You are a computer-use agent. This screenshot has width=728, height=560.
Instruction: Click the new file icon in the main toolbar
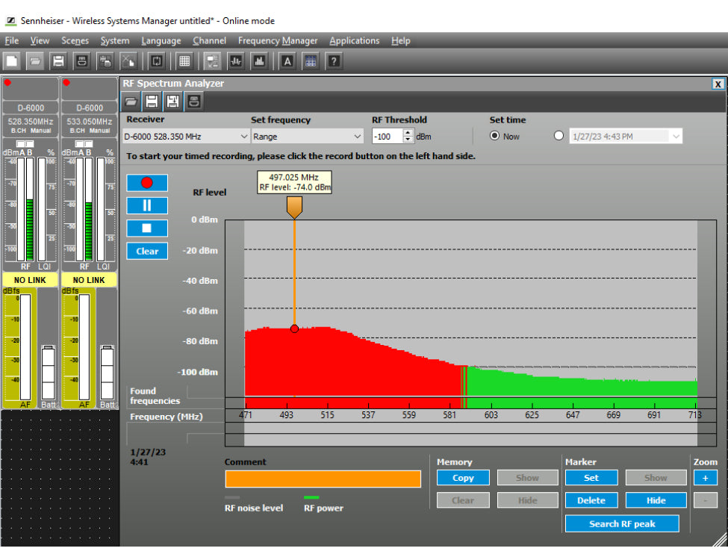[12, 61]
